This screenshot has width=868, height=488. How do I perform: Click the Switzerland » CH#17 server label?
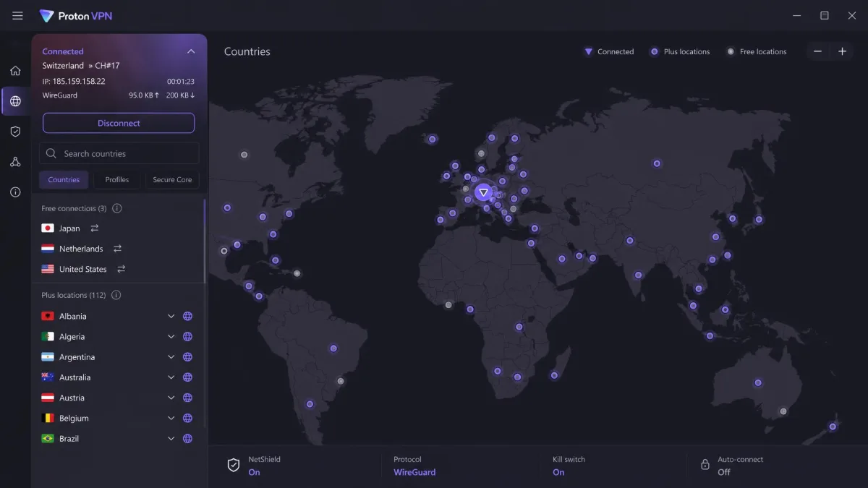[x=81, y=66]
